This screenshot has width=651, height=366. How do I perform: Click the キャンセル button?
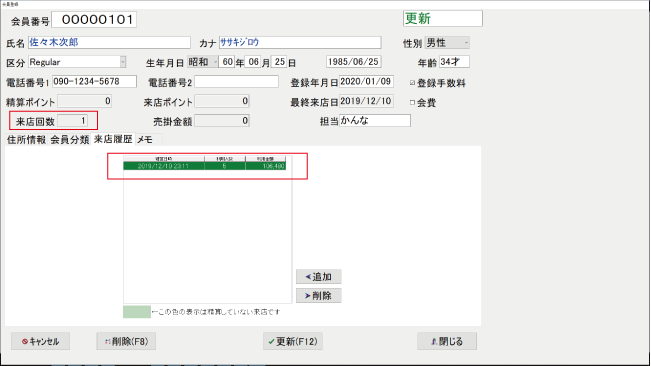[x=40, y=341]
